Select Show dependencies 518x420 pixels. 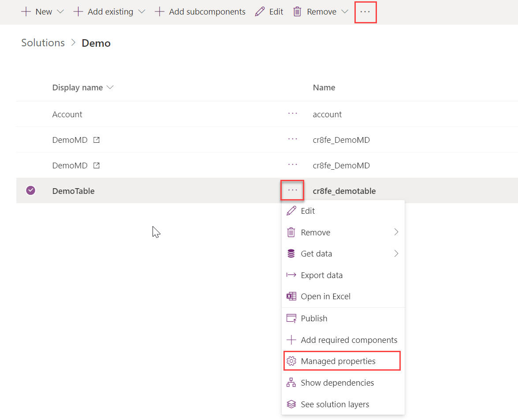point(343,383)
